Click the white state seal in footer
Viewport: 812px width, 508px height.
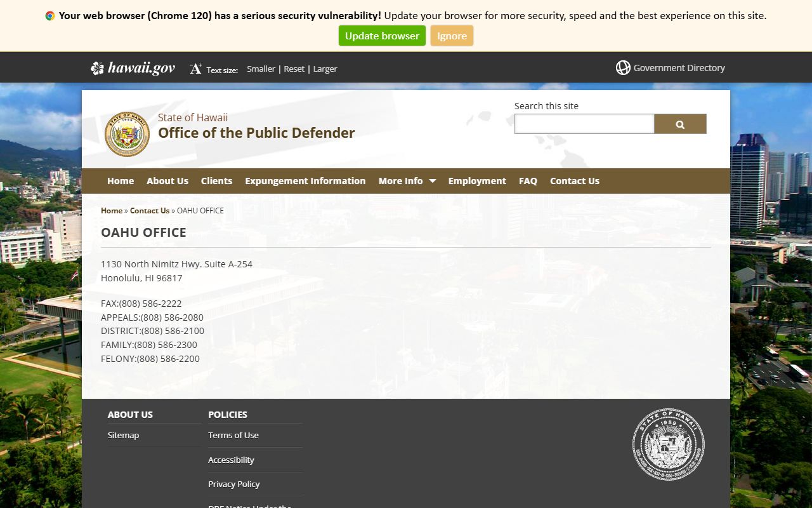668,444
